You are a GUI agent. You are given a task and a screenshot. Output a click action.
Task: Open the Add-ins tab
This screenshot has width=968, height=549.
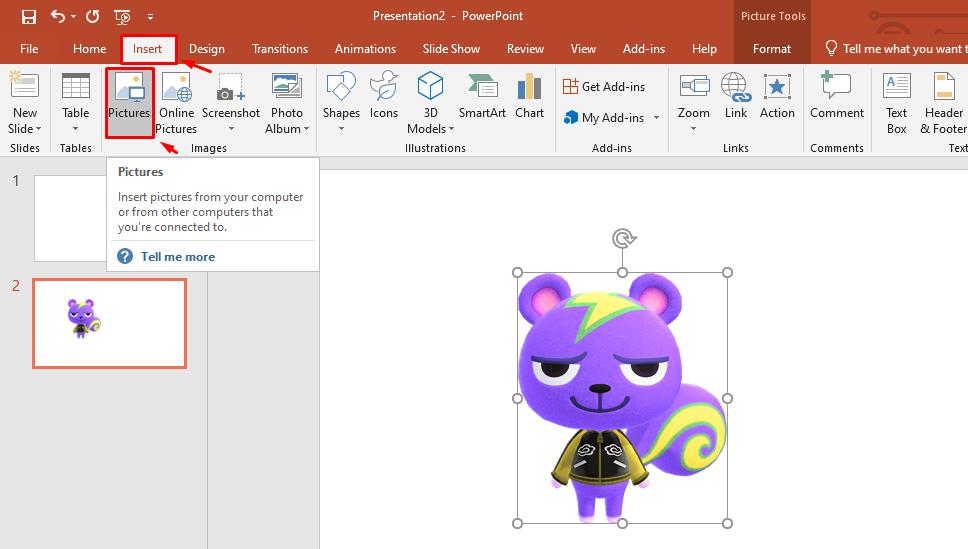click(x=644, y=49)
